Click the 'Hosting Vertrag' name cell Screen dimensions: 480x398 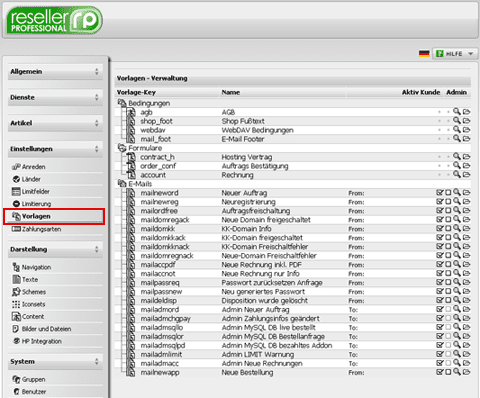click(247, 157)
